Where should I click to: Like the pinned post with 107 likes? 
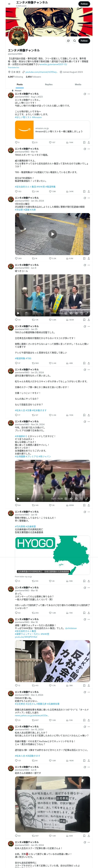pyautogui.click(x=52, y=142)
